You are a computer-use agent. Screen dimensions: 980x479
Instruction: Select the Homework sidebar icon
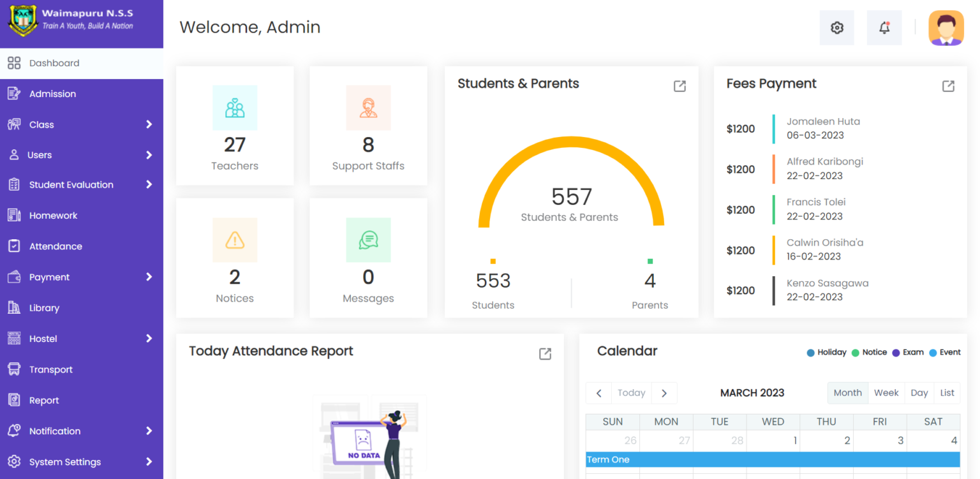13,215
